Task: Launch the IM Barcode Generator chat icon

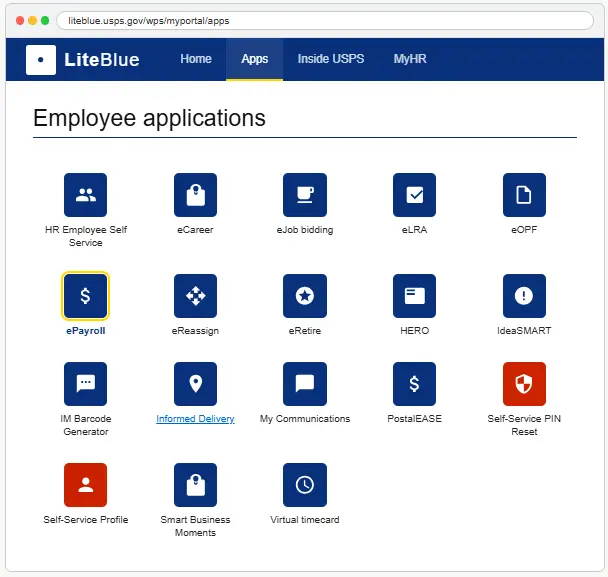Action: 85,384
